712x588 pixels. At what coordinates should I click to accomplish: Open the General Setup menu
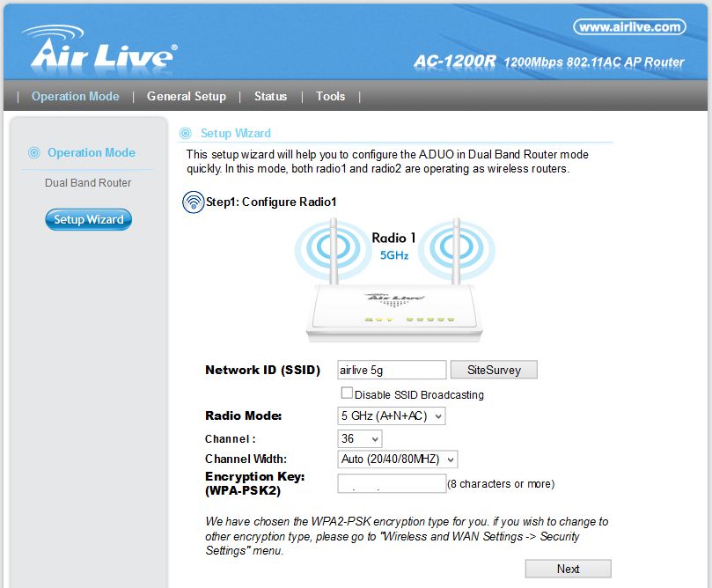click(187, 96)
